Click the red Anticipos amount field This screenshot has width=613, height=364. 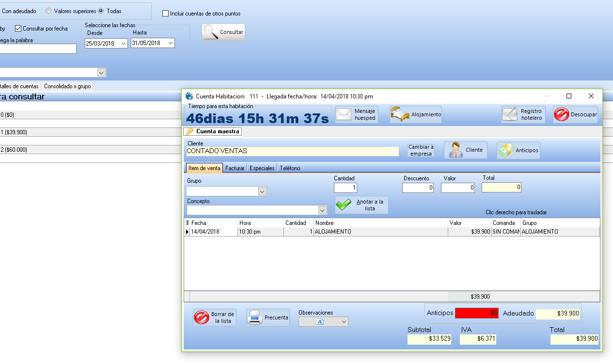click(x=477, y=313)
